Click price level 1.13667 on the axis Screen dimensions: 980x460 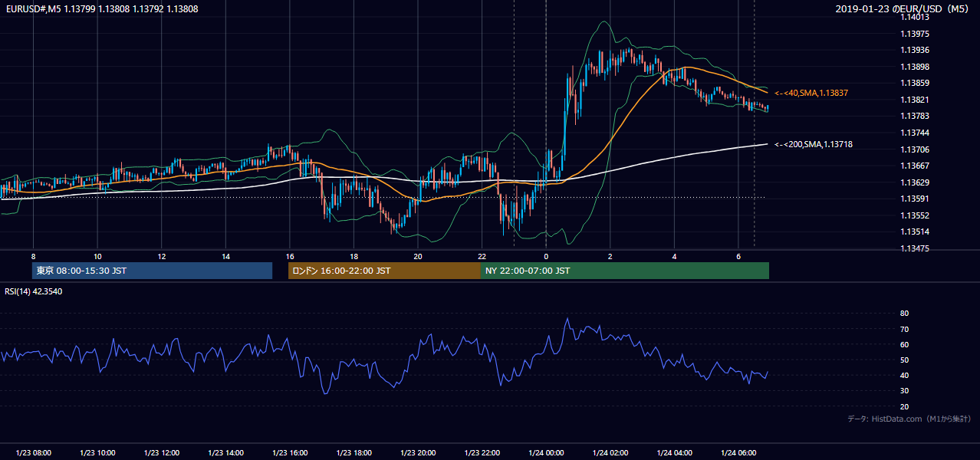tap(915, 166)
